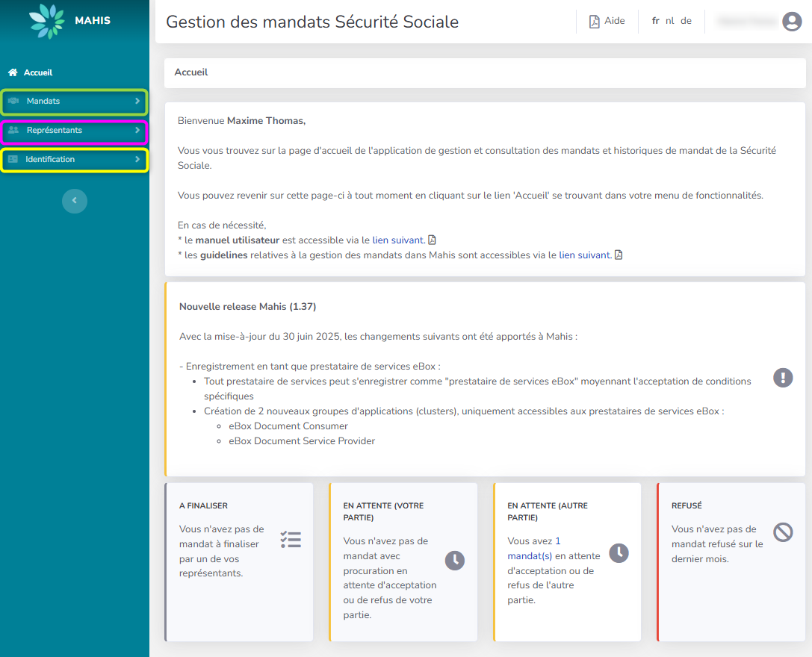Click the Nouvelle release Mahis (1.37) heading

[x=247, y=307]
